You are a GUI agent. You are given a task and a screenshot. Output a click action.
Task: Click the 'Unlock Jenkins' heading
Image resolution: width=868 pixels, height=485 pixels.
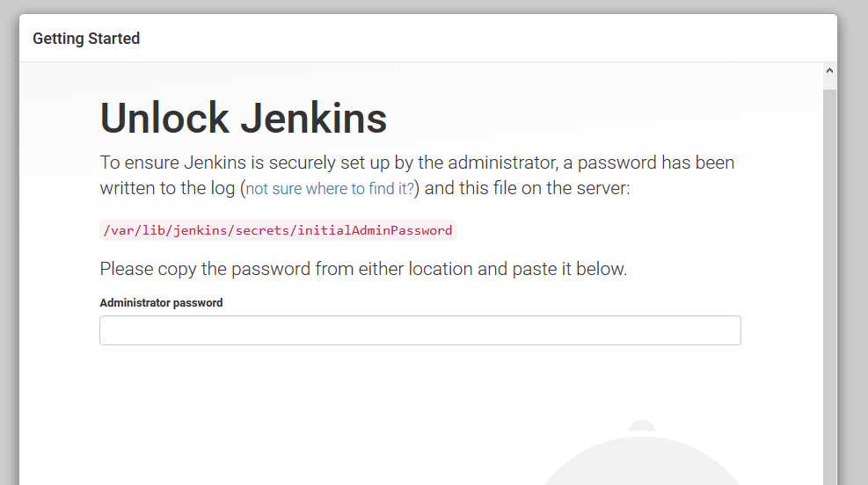coord(244,118)
